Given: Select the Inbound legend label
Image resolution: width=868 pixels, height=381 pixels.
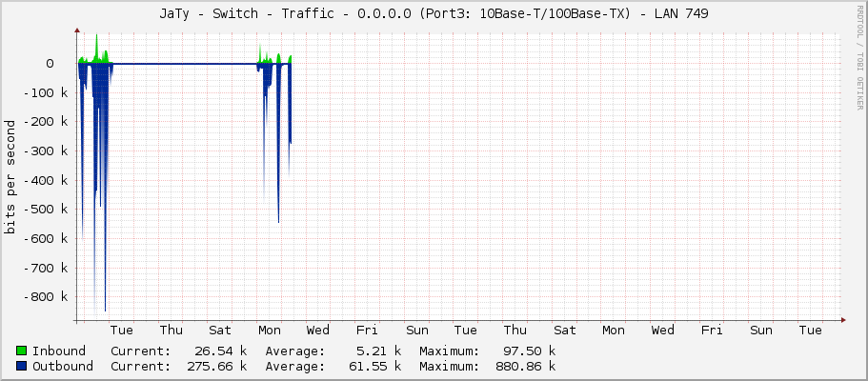Looking at the screenshot, I should pyautogui.click(x=59, y=351).
